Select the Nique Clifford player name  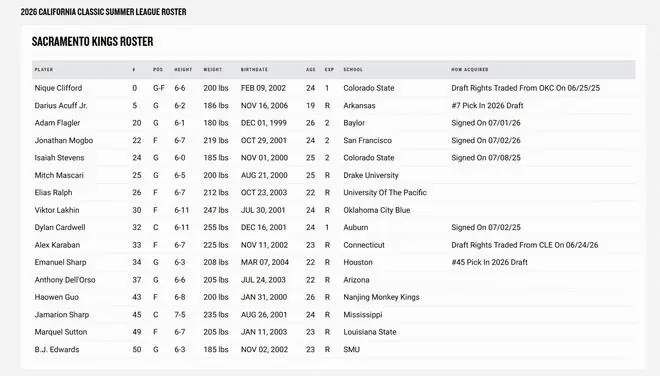point(58,88)
